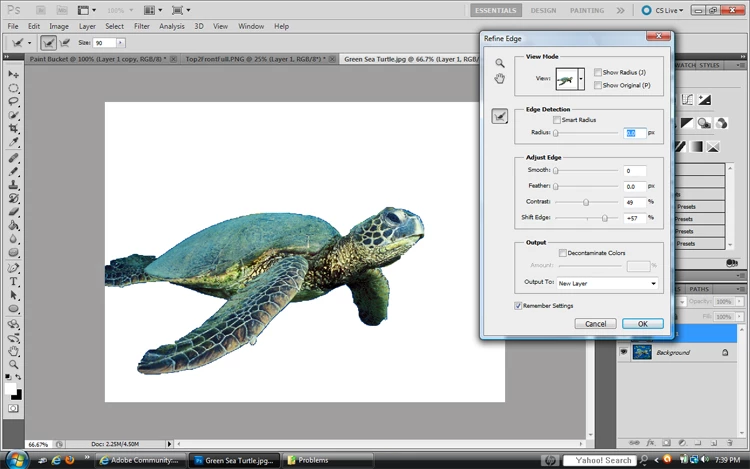Open the Filter menu

point(142,26)
